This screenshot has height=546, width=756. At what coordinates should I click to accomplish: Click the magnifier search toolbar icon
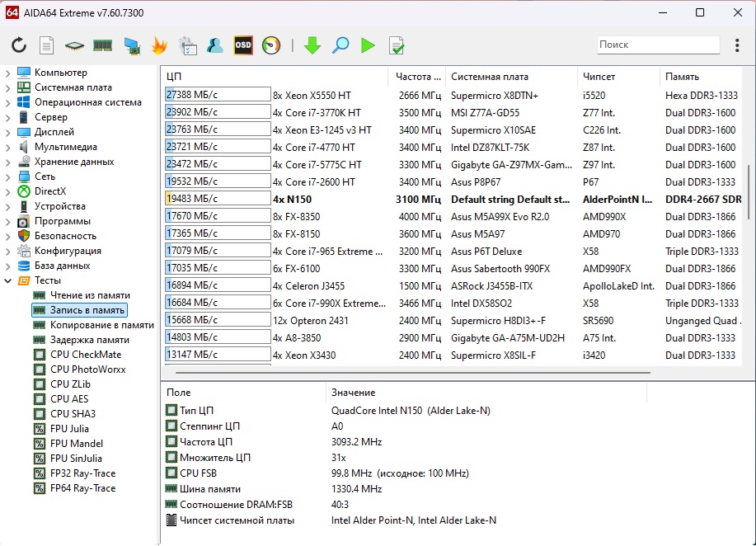pos(340,45)
